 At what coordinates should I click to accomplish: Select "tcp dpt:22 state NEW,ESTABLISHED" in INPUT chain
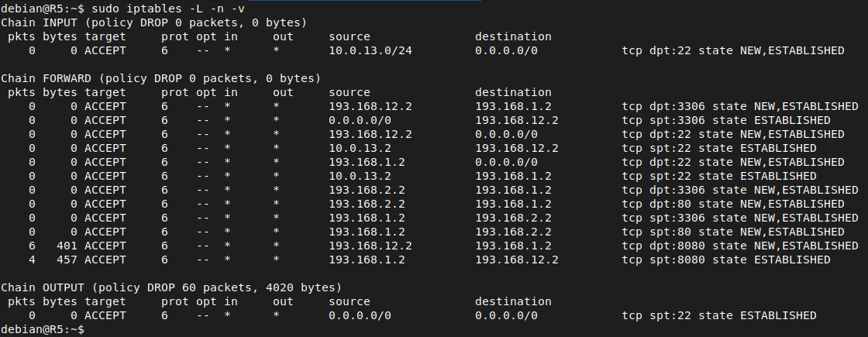pos(733,50)
